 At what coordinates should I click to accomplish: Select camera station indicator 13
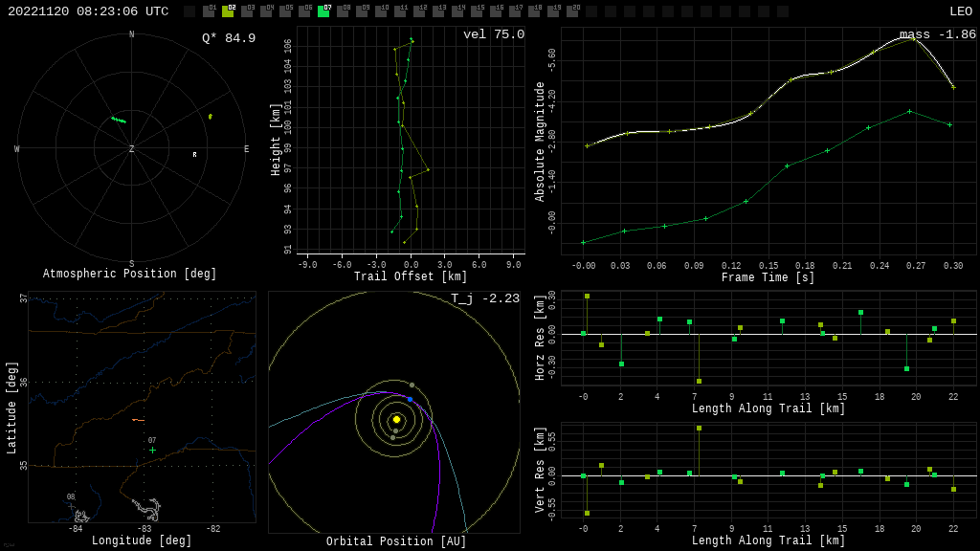click(x=438, y=11)
